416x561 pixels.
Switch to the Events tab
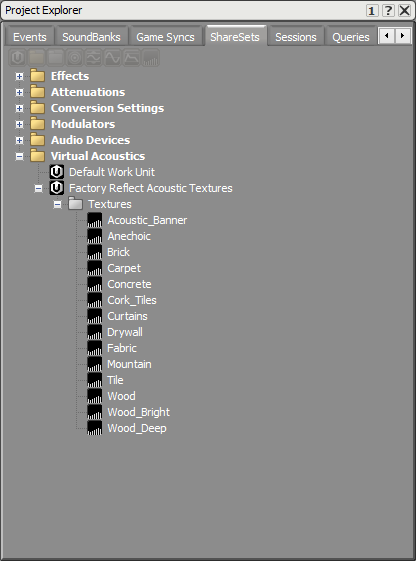(30, 37)
